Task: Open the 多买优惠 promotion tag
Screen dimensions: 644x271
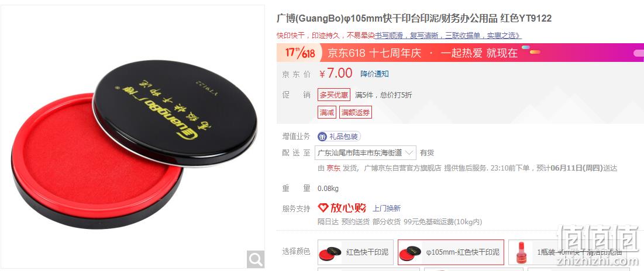Action: coord(333,95)
